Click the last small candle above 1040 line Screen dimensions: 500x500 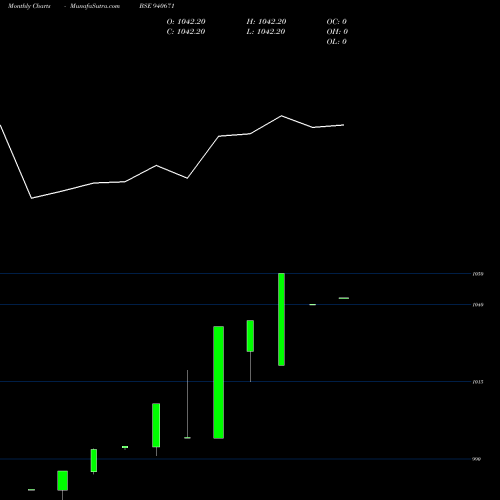(344, 298)
